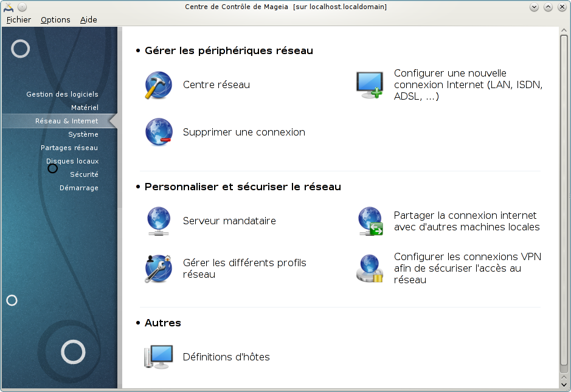This screenshot has height=392, width=571.
Task: Click Gérer les différents profils réseau label
Action: 244,268
